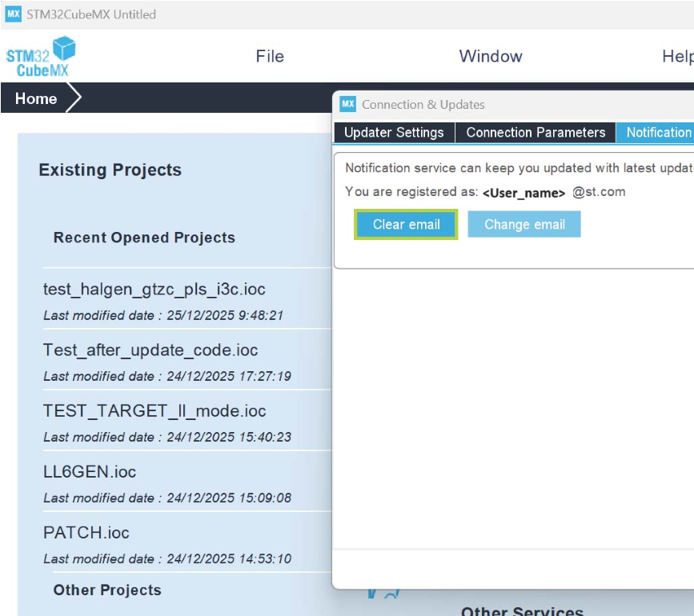This screenshot has height=616, width=694.
Task: Click the Clear email button
Action: point(407,224)
